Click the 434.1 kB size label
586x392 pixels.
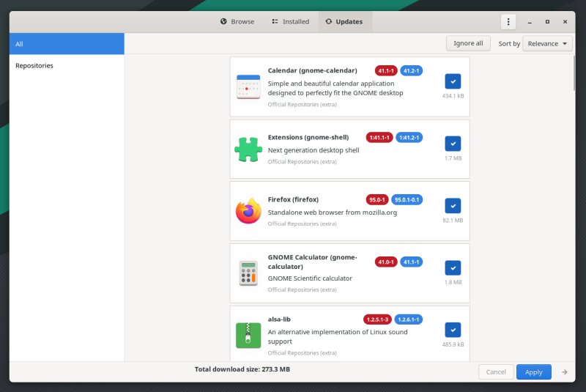coord(453,96)
